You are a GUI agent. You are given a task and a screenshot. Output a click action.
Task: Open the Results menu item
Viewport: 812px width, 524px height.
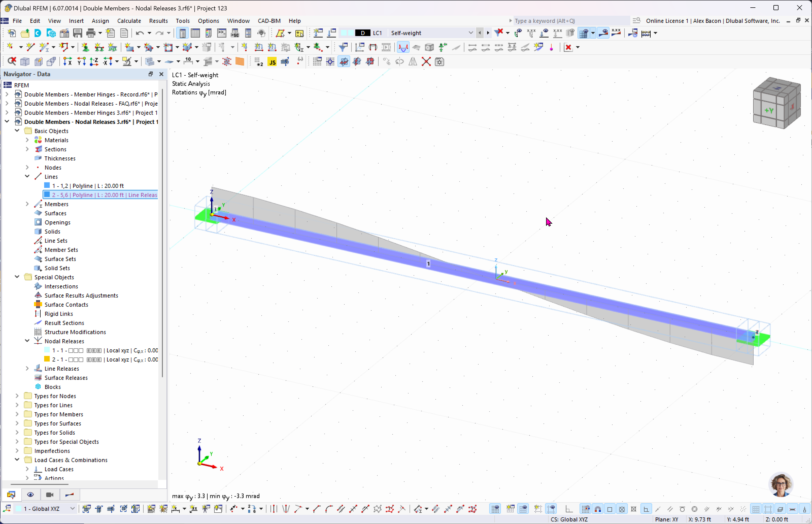[x=157, y=21]
